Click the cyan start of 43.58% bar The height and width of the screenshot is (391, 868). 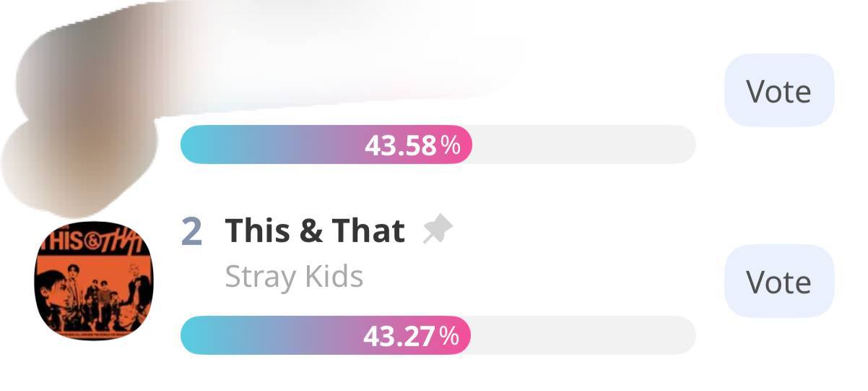click(x=206, y=145)
